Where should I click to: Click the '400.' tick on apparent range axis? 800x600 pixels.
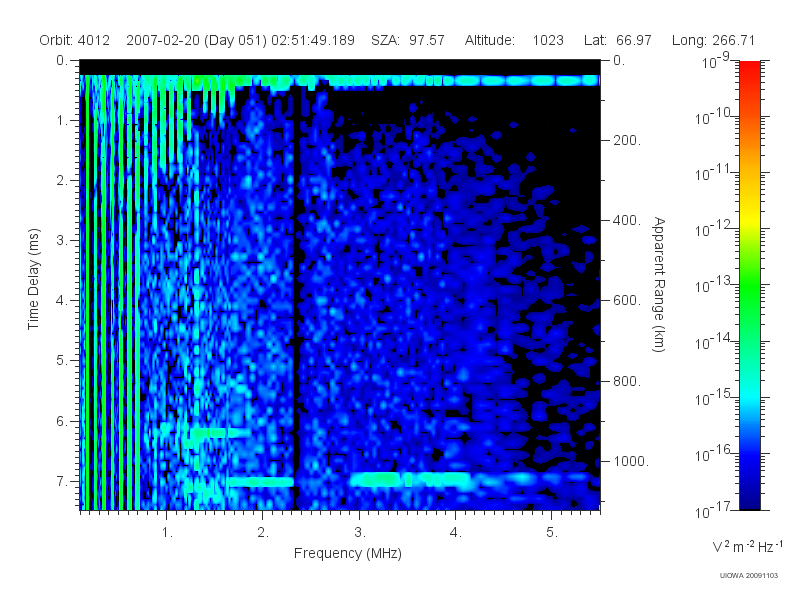[x=627, y=220]
